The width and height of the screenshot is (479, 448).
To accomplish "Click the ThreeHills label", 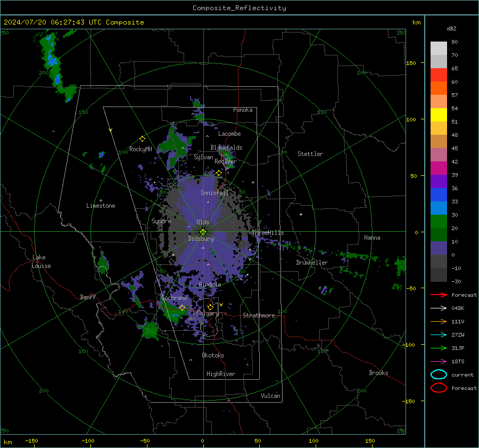I will coord(268,233).
